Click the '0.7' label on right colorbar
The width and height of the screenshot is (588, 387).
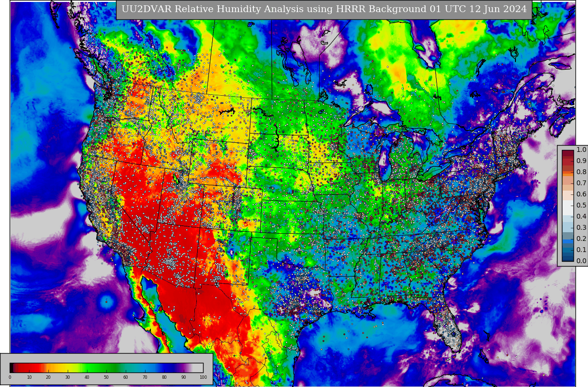pos(581,183)
